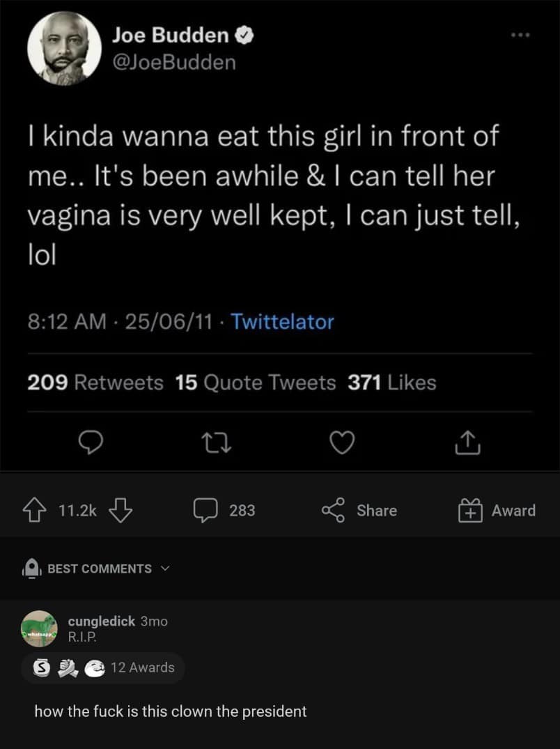560x749 pixels.
Task: Click the rocket sort icon
Action: click(33, 569)
